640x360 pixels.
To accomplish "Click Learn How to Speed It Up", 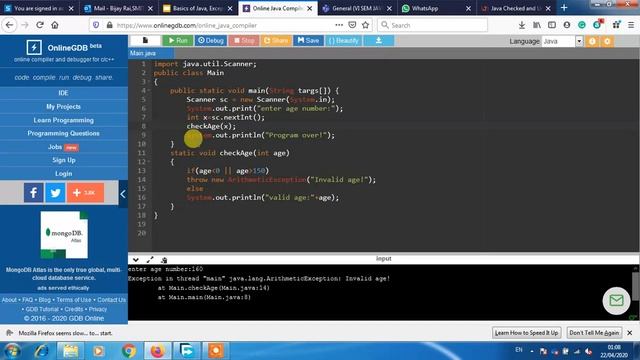I will click(527, 333).
